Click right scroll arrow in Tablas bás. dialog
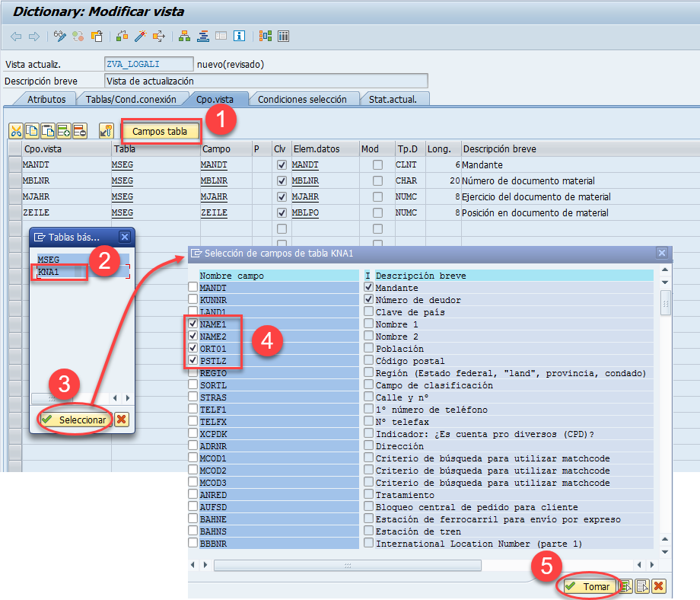Viewport: 700px width, 600px height. [128, 397]
